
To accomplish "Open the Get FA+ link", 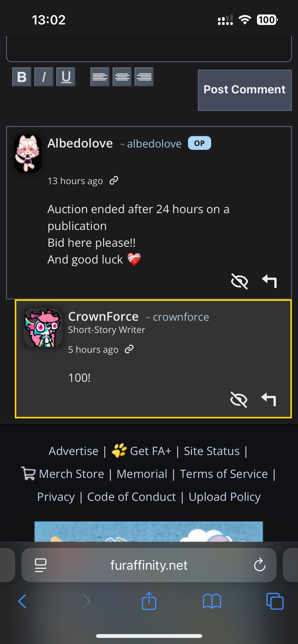I will (x=142, y=451).
